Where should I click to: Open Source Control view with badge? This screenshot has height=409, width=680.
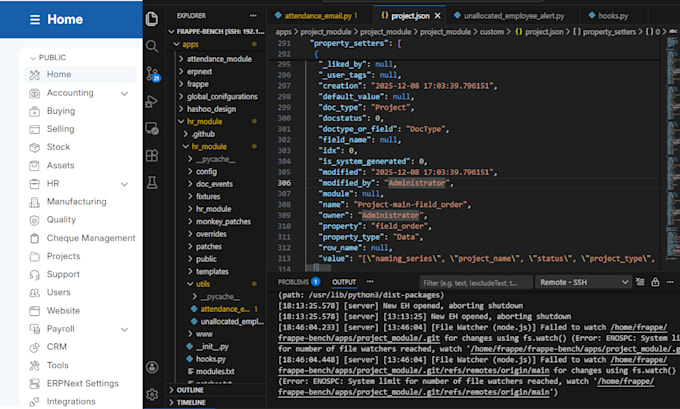coord(153,74)
